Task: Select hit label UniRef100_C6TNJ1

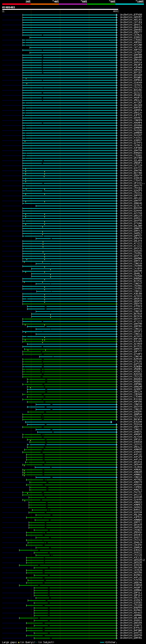Action: 131,35
